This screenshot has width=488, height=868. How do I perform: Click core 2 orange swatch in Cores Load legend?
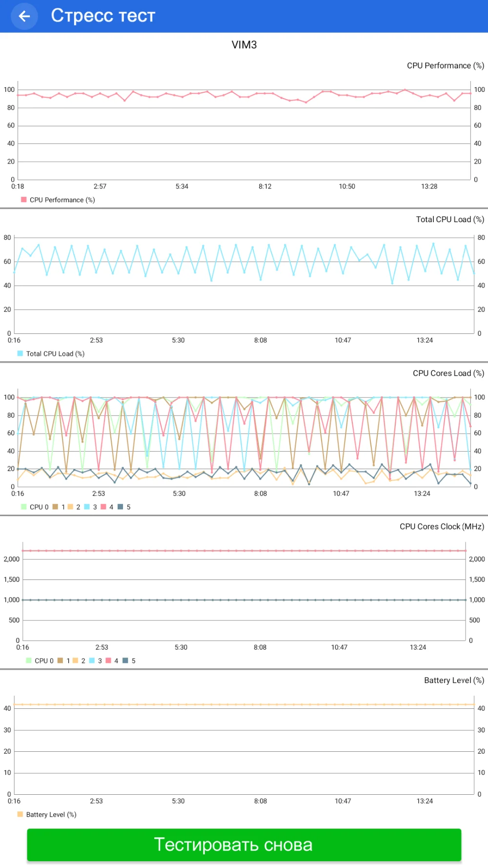tap(70, 507)
